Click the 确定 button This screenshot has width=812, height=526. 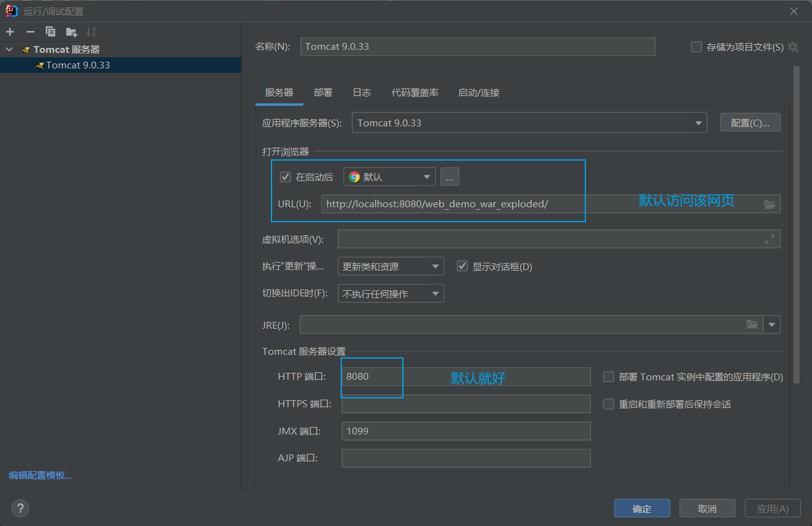tap(642, 509)
